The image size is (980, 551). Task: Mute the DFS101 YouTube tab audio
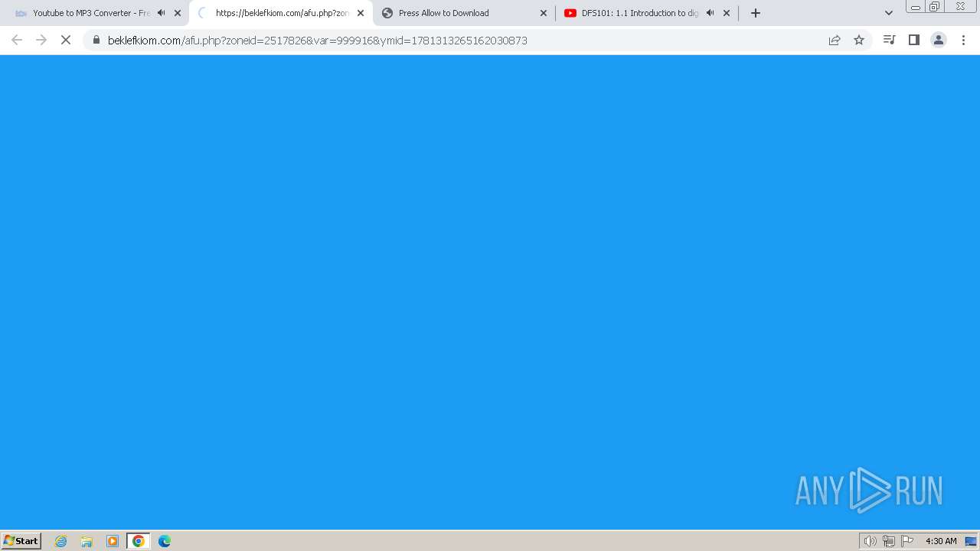(710, 13)
